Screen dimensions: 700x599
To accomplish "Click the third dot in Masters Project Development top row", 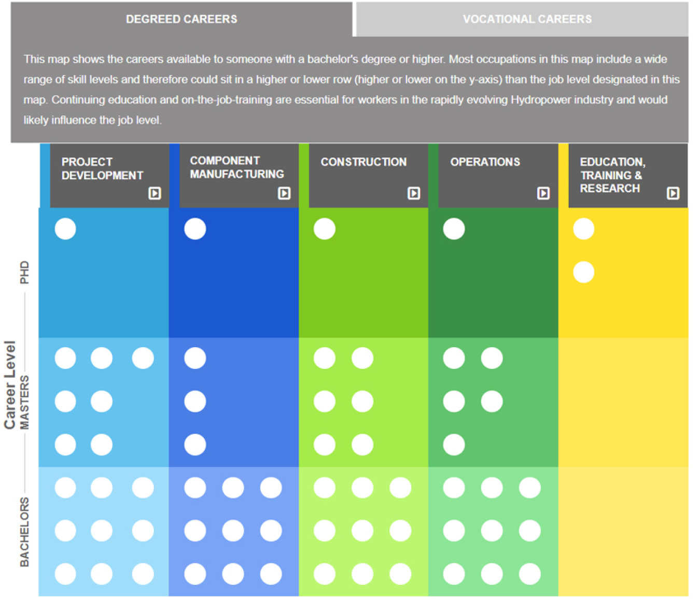I will [143, 358].
